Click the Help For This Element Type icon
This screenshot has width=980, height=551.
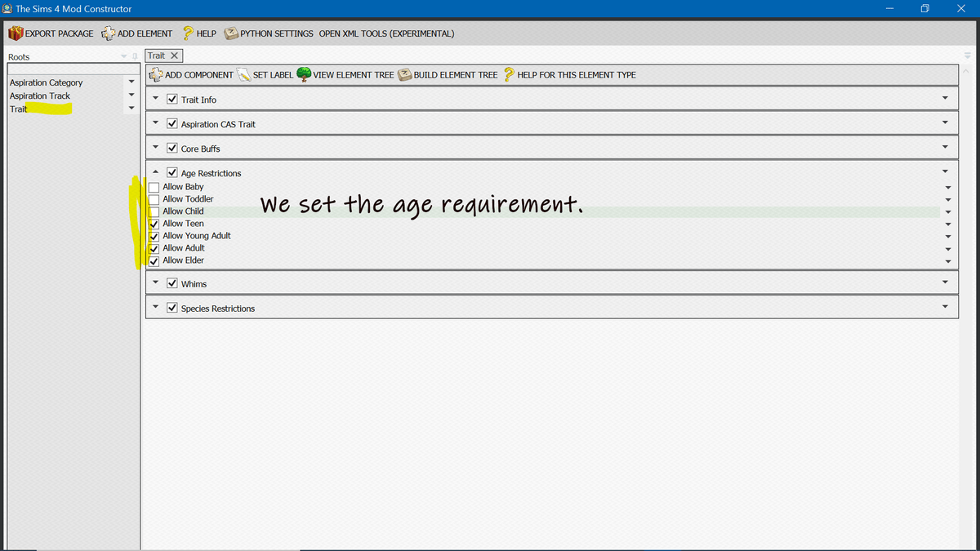coord(508,74)
